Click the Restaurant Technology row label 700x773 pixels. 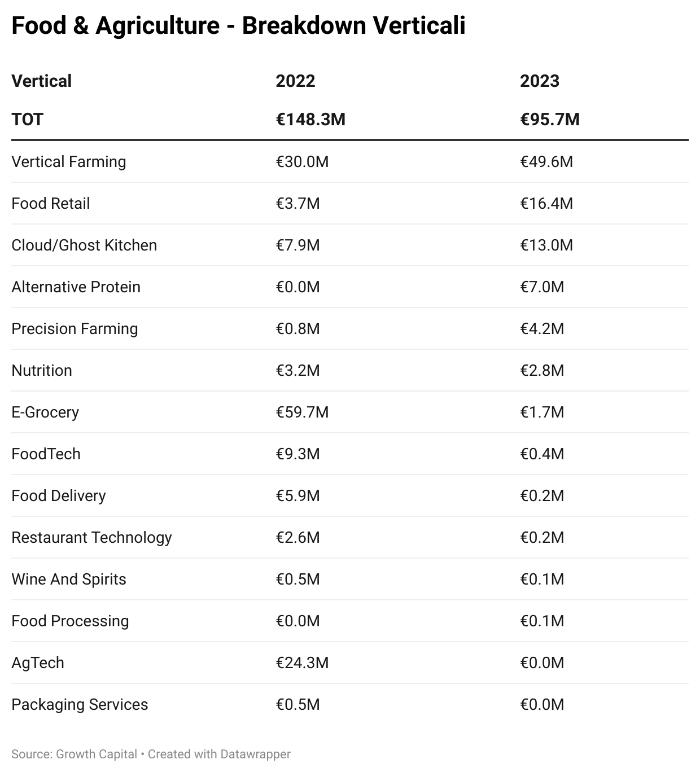point(91,538)
